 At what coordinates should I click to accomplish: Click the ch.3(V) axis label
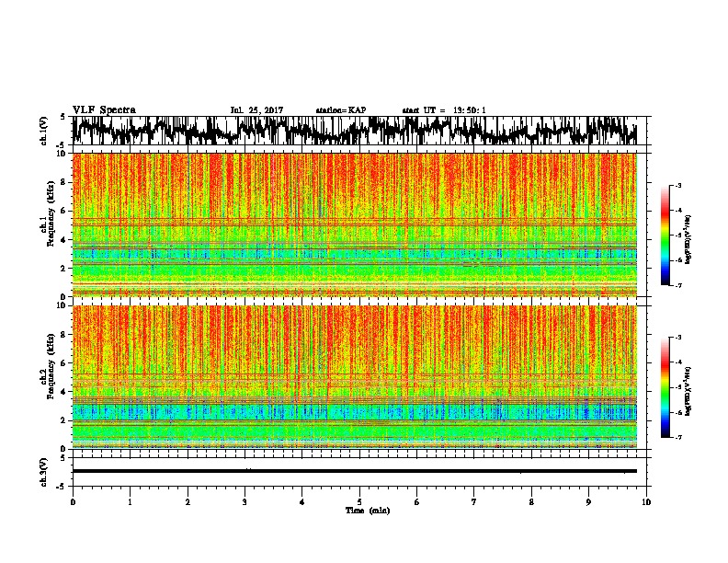click(x=44, y=472)
